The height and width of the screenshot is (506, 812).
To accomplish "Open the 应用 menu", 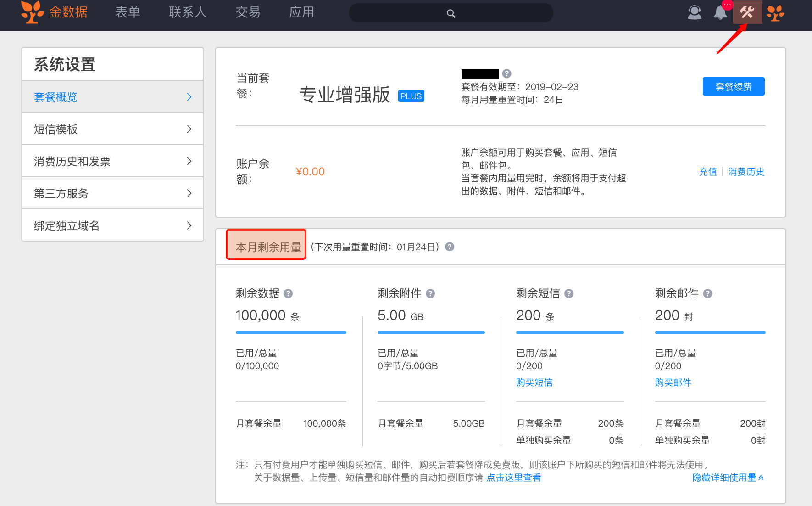I will (301, 12).
